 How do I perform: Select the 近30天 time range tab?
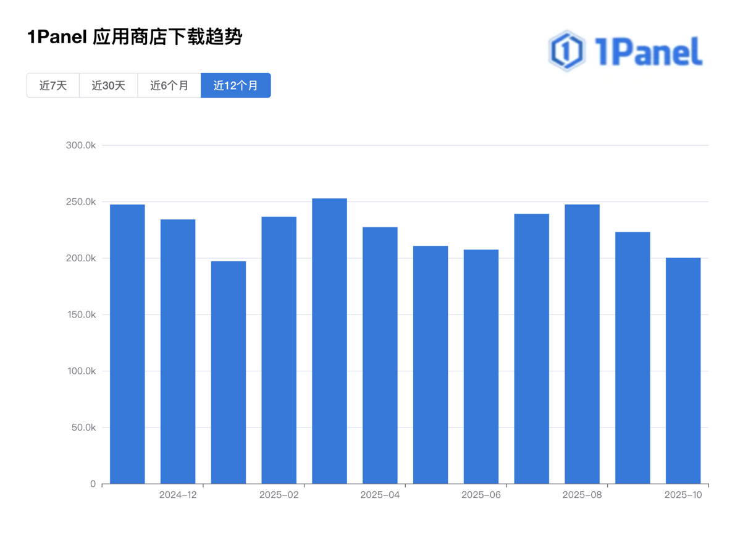[108, 85]
